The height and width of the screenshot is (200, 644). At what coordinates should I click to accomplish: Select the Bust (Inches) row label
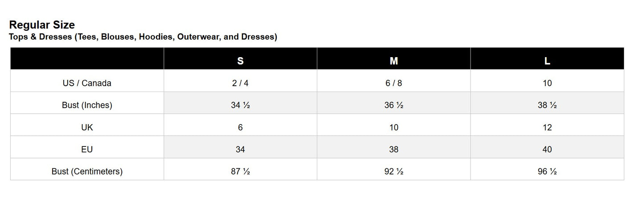tap(87, 105)
